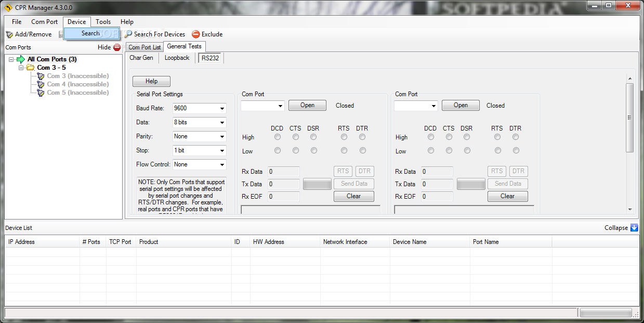Click the Tx Data field in right Com Port panel
Viewport: 644px width, 323px height.
point(437,184)
